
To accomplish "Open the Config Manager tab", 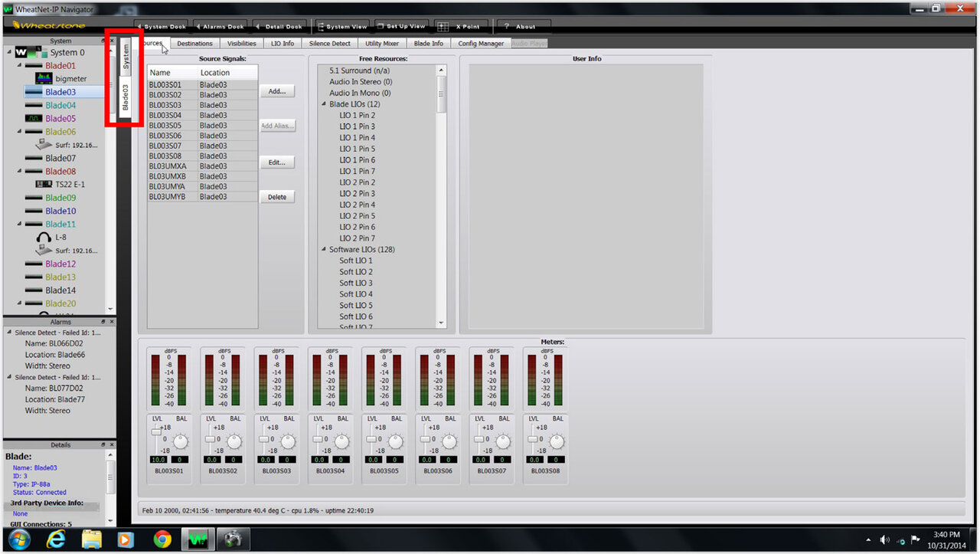I will 481,44.
